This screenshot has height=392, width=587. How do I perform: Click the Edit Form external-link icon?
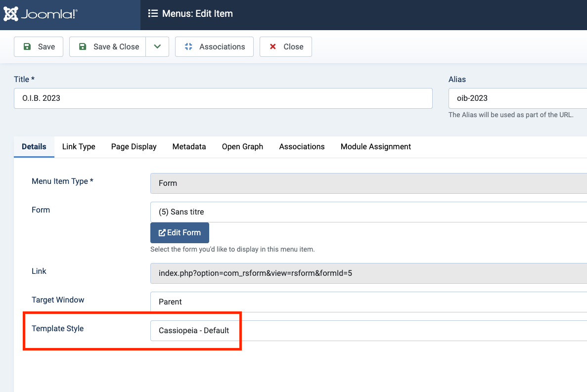tap(163, 232)
